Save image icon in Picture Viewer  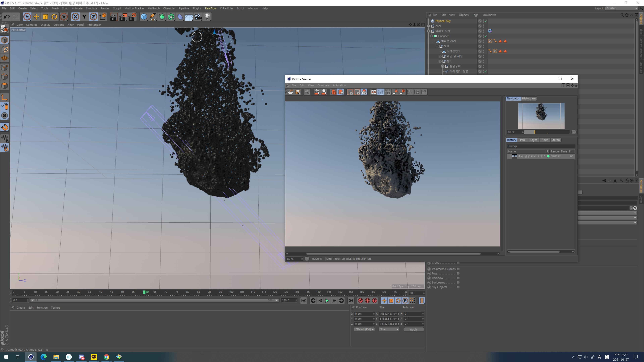coord(298,92)
